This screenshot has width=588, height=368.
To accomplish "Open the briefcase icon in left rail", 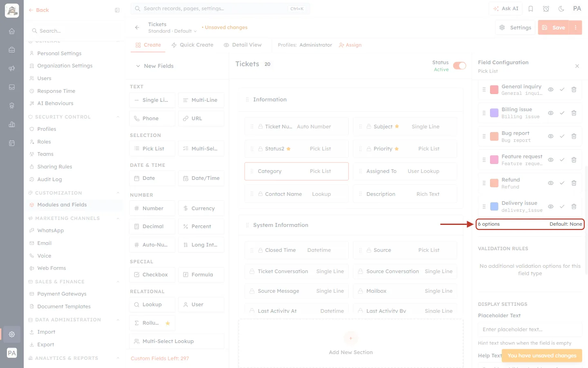I will point(12,50).
